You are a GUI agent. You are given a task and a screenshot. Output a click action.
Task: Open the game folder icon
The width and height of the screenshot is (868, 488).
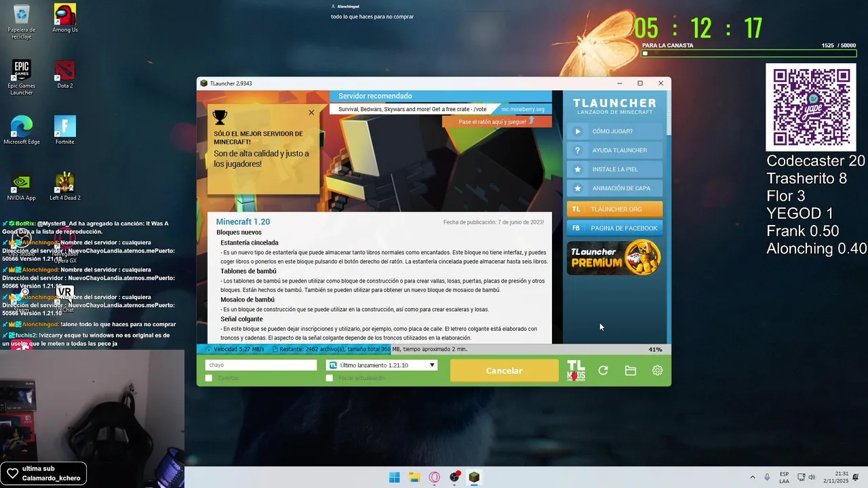coord(631,371)
